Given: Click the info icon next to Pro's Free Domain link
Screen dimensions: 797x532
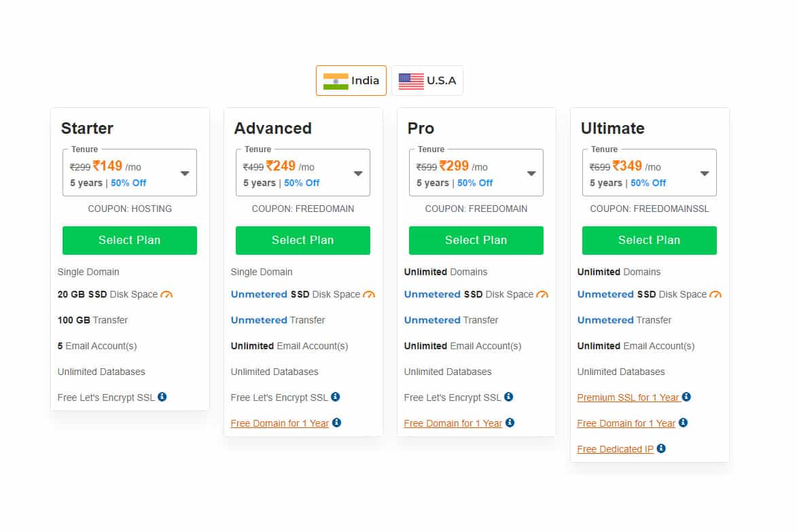Looking at the screenshot, I should pos(510,423).
